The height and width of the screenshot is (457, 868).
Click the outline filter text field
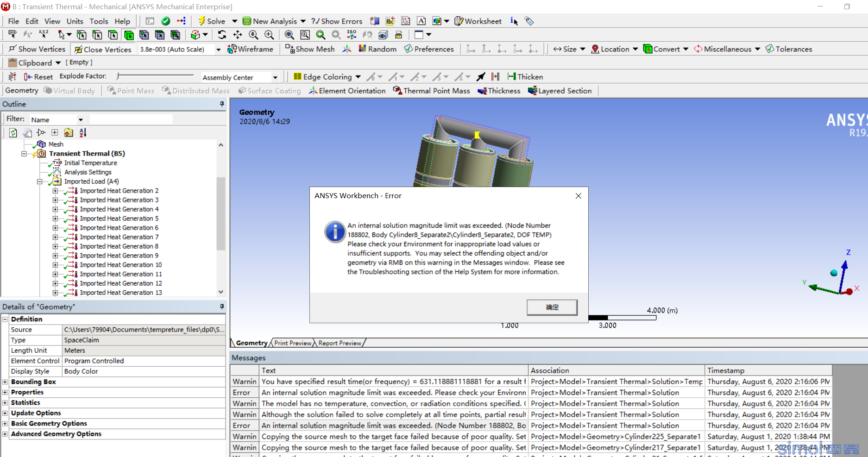[x=131, y=119]
